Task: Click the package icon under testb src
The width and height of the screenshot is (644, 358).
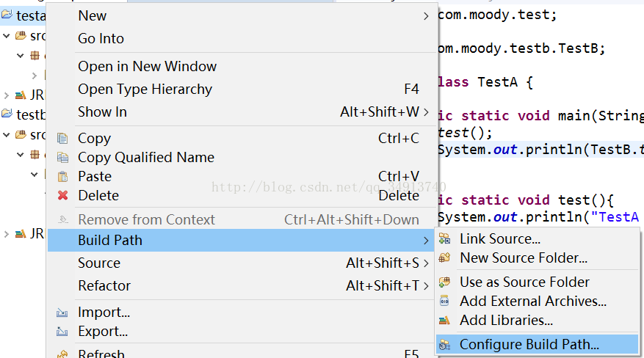Action: (35, 155)
